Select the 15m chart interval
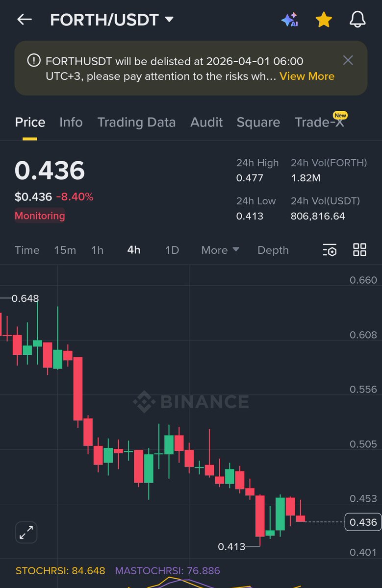 tap(65, 250)
